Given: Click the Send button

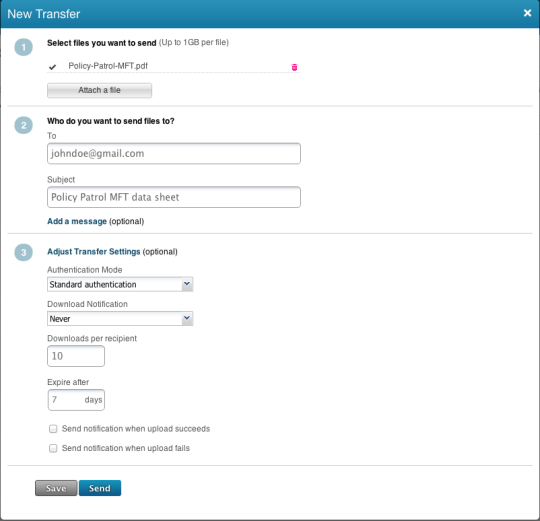Looking at the screenshot, I should pos(100,488).
